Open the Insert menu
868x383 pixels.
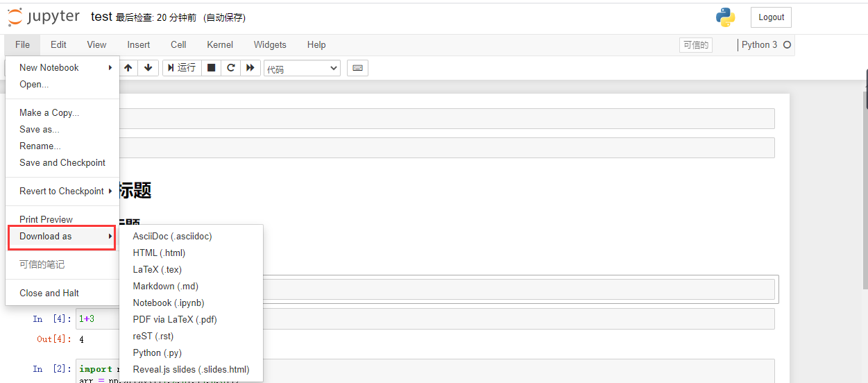tap(138, 44)
